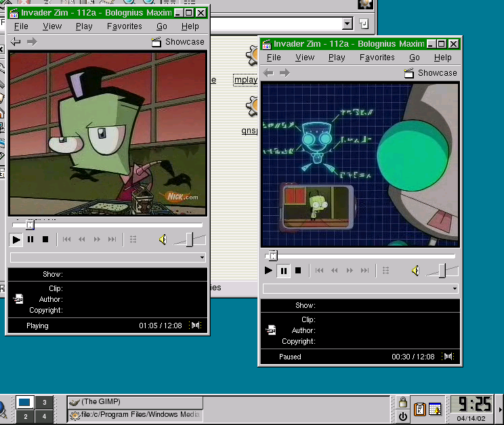
Task: Mute audio in left player window
Action: (x=163, y=240)
